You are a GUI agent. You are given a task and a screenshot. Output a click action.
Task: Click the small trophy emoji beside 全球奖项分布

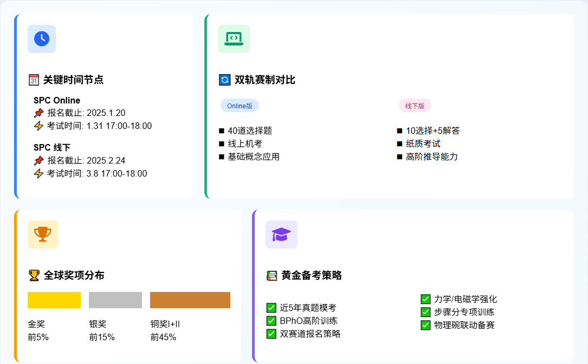pos(34,275)
